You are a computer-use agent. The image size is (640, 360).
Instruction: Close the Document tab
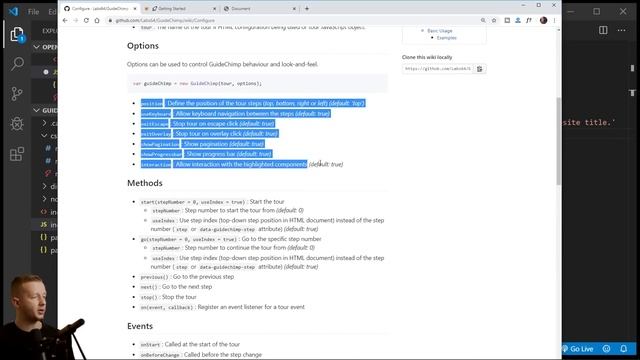[x=293, y=9]
